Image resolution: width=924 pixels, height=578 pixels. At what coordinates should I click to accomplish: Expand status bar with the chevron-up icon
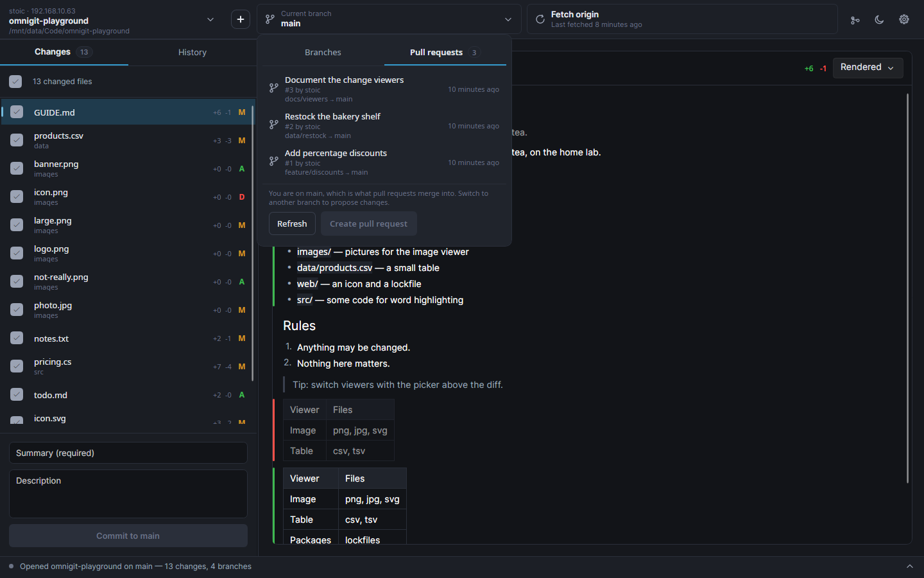click(x=909, y=566)
